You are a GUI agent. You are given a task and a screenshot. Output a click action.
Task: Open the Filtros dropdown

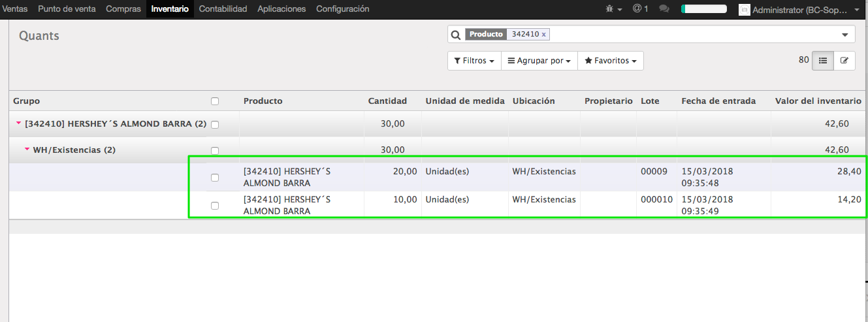pos(474,61)
